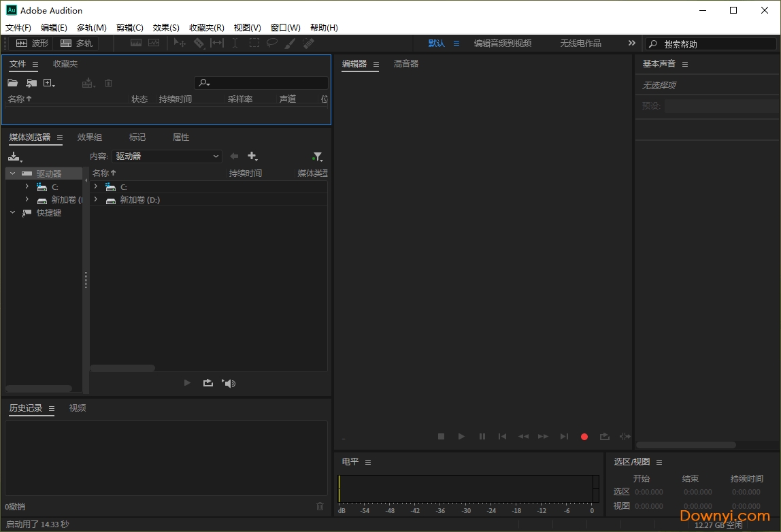Open the 效果(S) menu
This screenshot has height=532, width=781.
pos(165,27)
